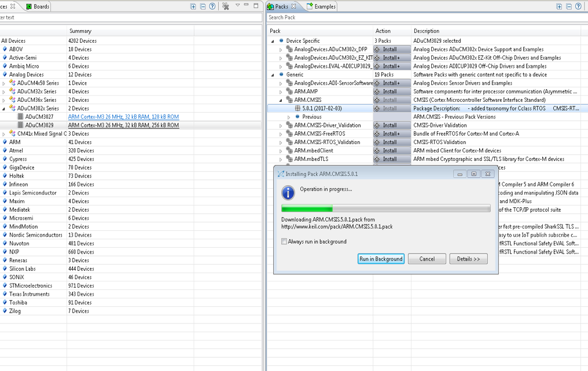Install ARM.mbedClient pack
This screenshot has height=371, width=588.
tap(392, 150)
